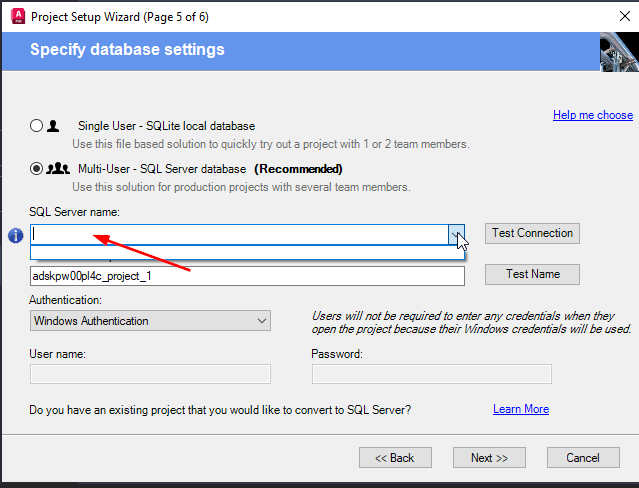Expand the SQL Server name dropdown arrow
639x488 pixels.
point(457,234)
